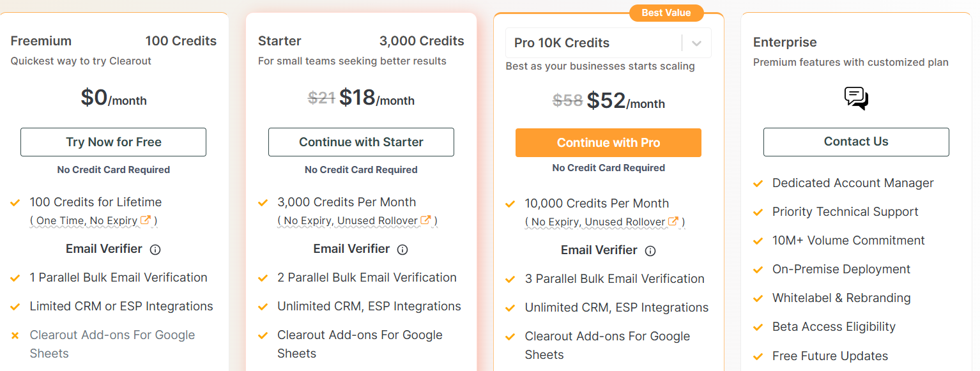Click the info icon beside Starter's Email Verifier
The height and width of the screenshot is (371, 980).
pos(402,249)
